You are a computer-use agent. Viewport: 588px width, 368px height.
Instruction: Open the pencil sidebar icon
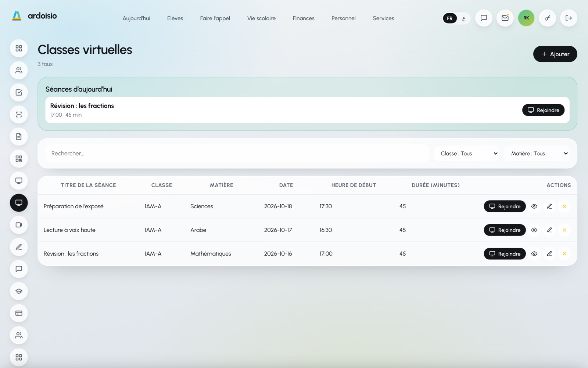pos(19,247)
